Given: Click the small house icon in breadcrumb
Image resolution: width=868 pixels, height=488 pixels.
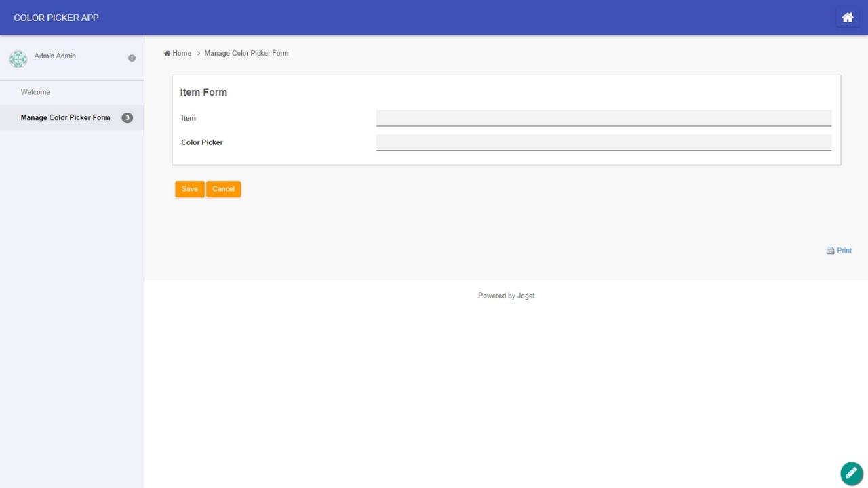Looking at the screenshot, I should click(167, 54).
